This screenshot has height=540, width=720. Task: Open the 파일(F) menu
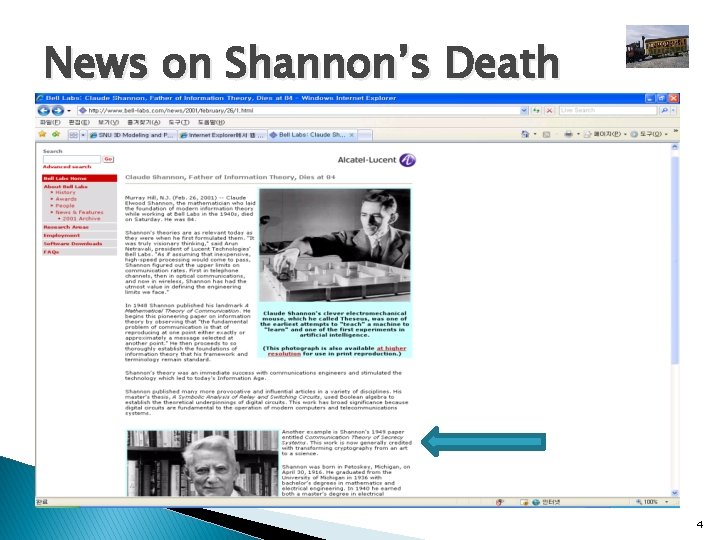[x=50, y=123]
